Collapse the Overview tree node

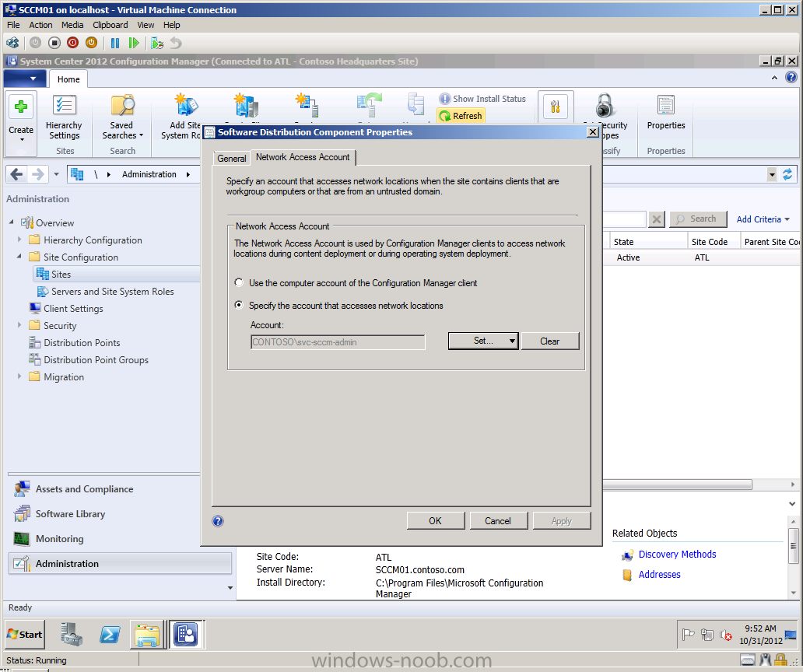pos(11,222)
